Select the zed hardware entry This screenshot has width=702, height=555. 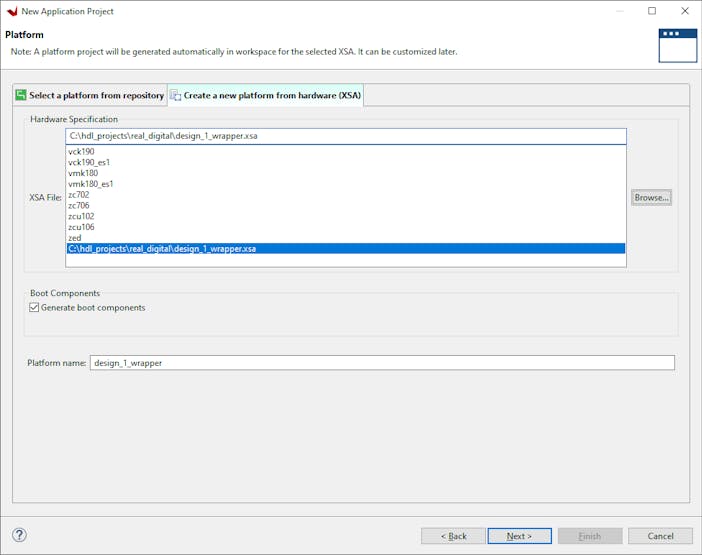point(346,238)
